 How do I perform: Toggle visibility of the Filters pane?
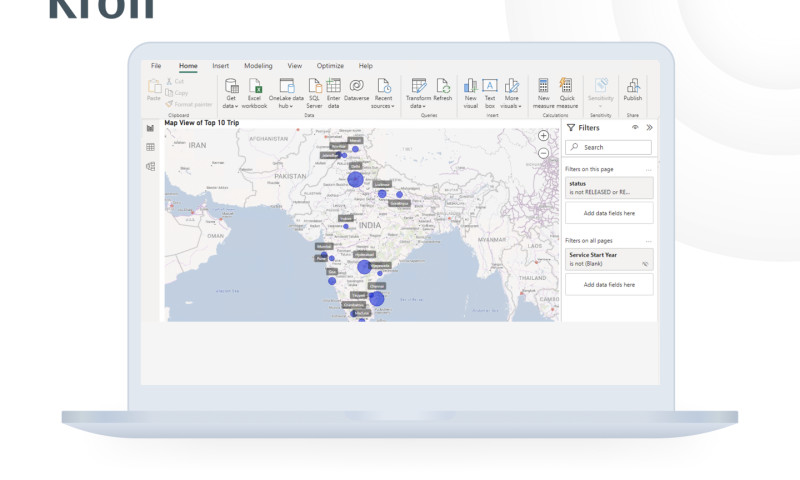pos(635,128)
